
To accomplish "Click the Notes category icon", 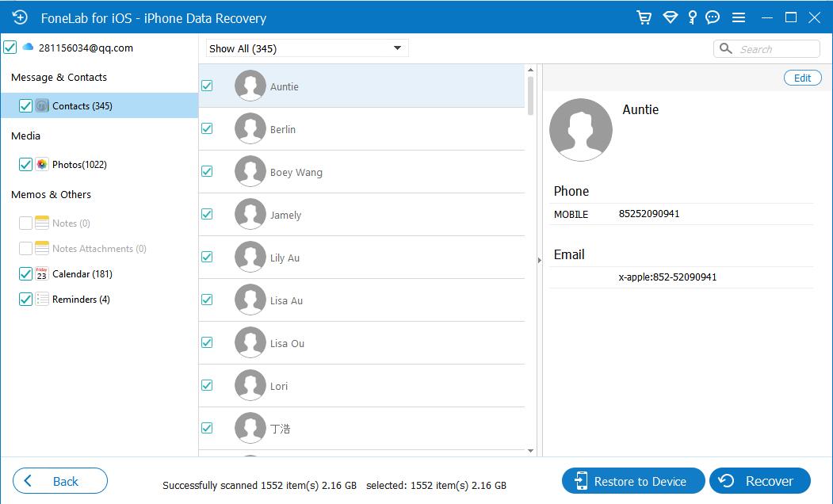I will click(42, 223).
